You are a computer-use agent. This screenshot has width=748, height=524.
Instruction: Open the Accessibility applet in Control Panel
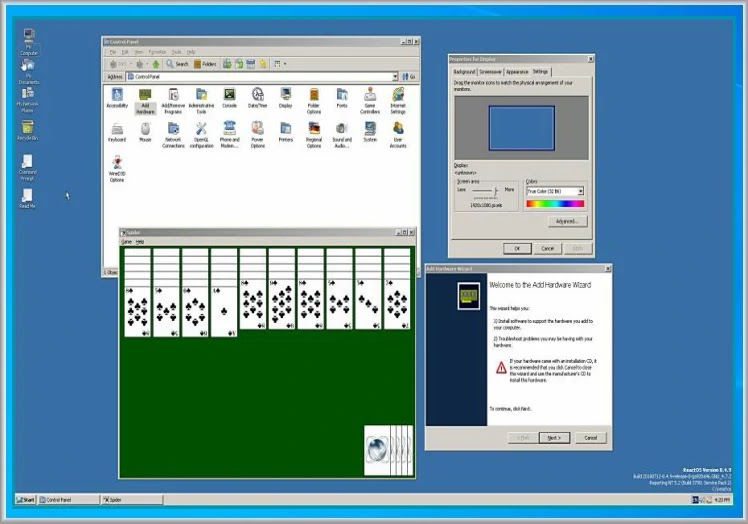pos(117,98)
